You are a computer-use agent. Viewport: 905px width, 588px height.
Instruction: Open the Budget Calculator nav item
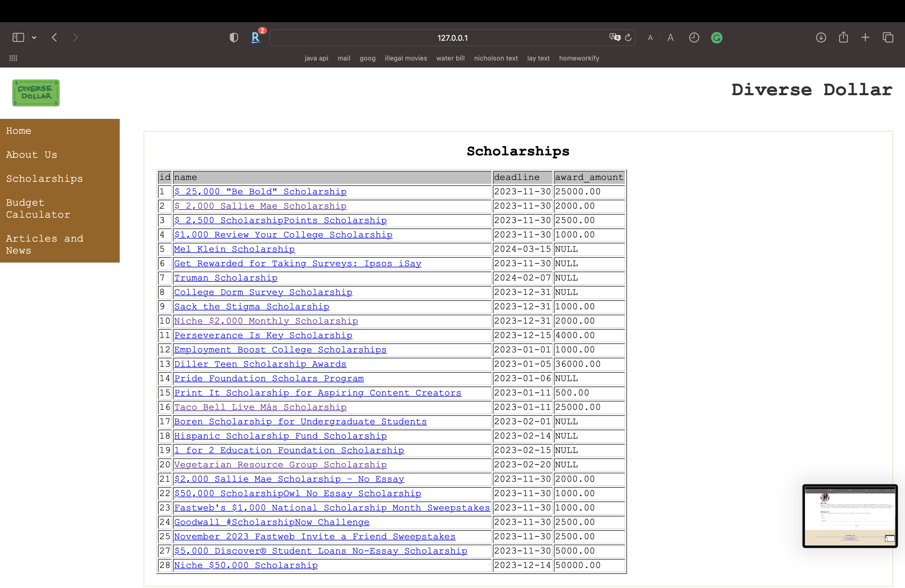pos(38,208)
